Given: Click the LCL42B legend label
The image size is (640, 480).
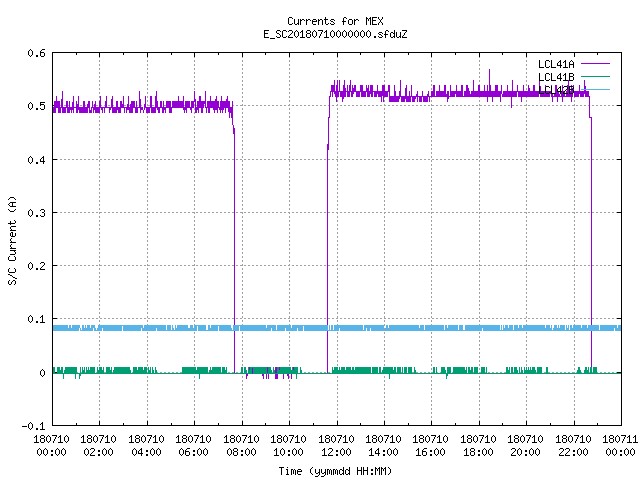Looking at the screenshot, I should pos(556,90).
